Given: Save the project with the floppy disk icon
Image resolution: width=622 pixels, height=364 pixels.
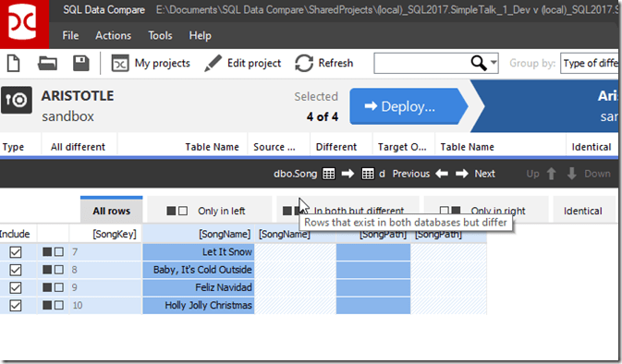Looking at the screenshot, I should [81, 64].
